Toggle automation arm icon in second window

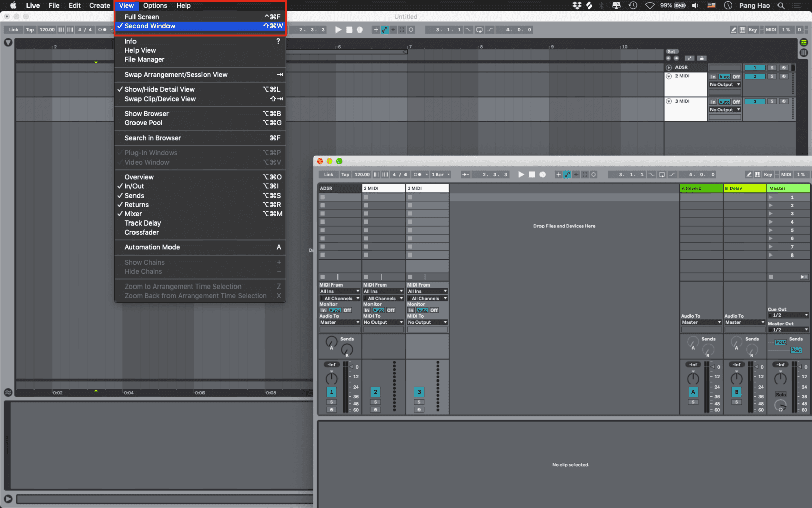[x=567, y=174]
